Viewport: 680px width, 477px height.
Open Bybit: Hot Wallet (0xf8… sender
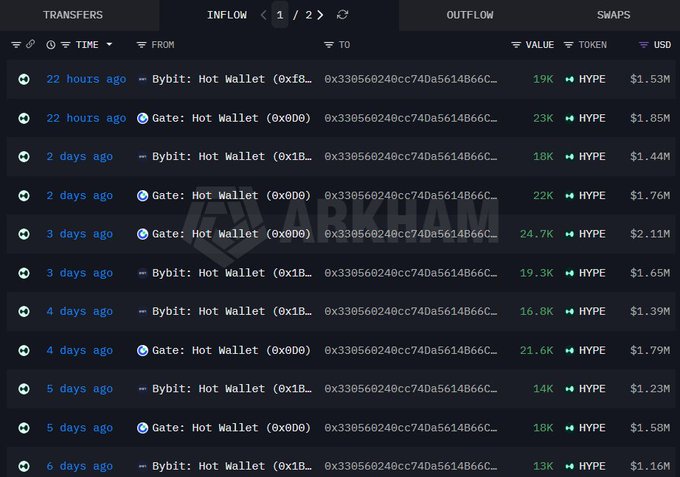[x=232, y=79]
